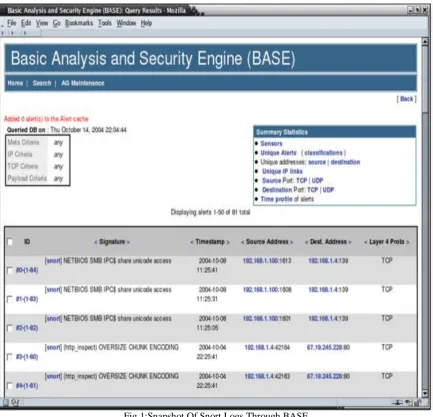Viewport: 433px width, 417px height.
Task: View unique destination addresses
Action: pos(345,162)
